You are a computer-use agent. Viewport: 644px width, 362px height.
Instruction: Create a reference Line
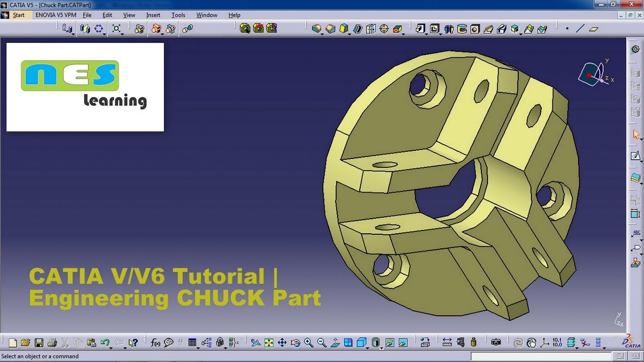click(x=580, y=29)
